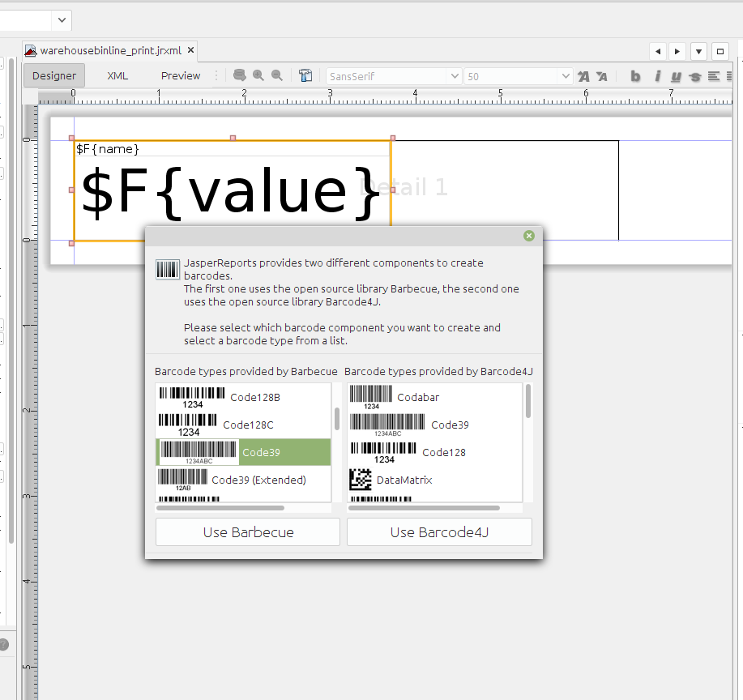Toggle underline text style

point(676,76)
